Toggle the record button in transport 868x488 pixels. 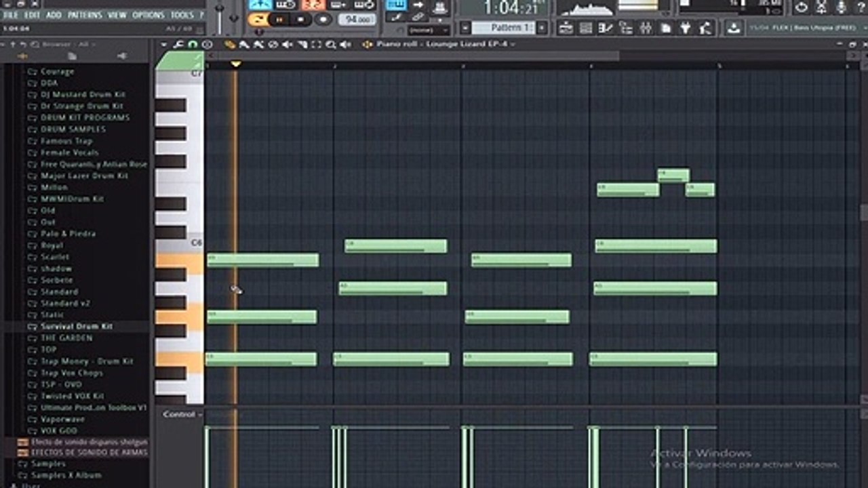pyautogui.click(x=323, y=19)
